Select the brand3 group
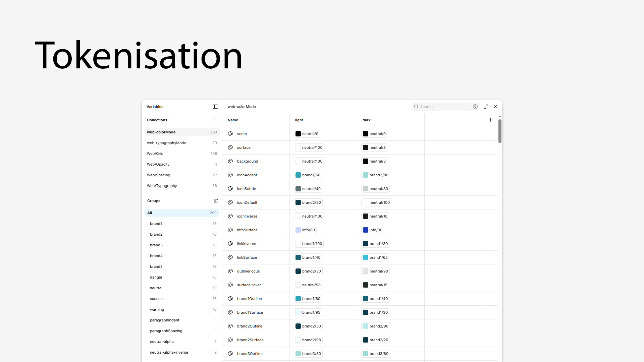The width and height of the screenshot is (644, 362). tap(156, 245)
